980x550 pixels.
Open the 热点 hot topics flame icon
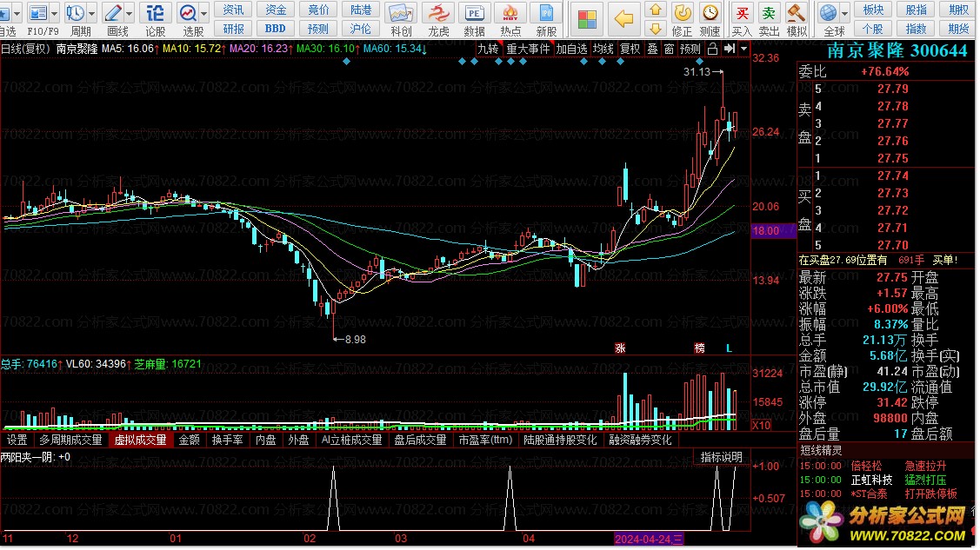pos(510,13)
